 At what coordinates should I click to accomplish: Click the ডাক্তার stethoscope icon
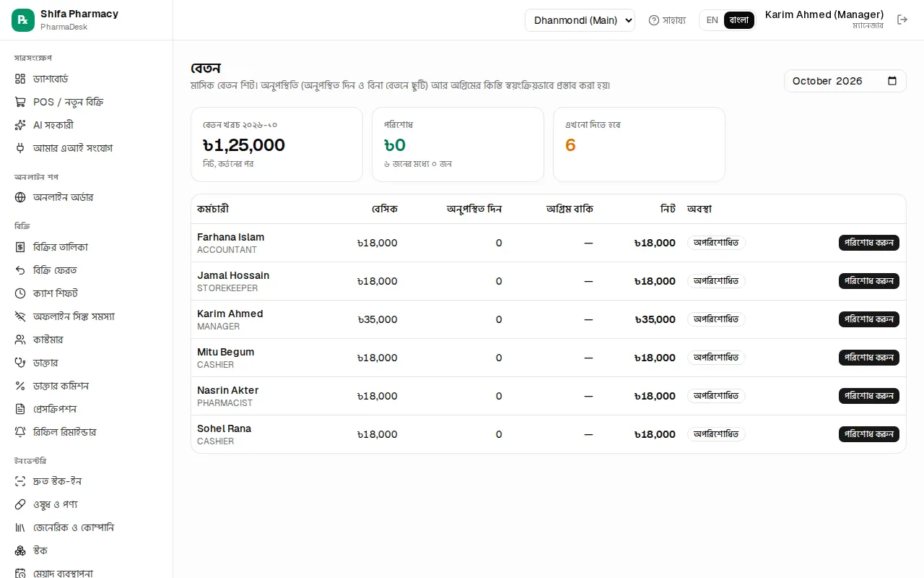point(20,363)
